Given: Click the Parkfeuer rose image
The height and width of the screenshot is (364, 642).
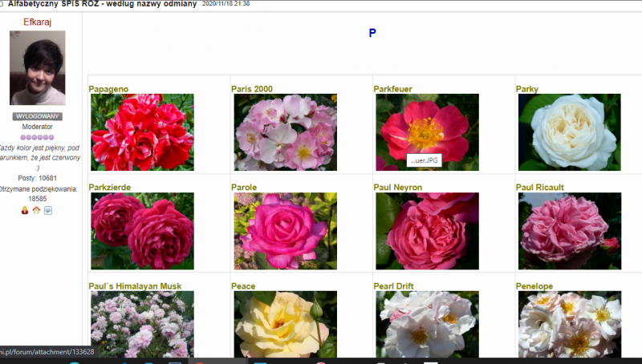Looking at the screenshot, I should 427,128.
